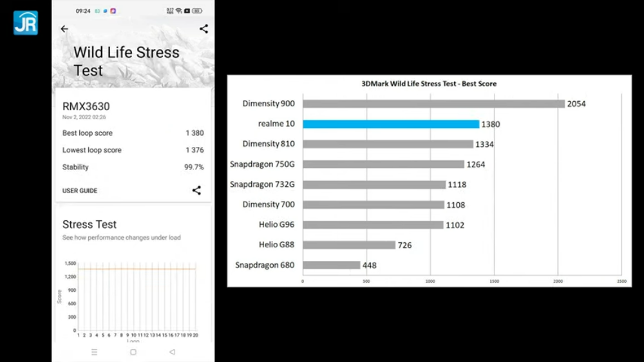644x362 pixels.
Task: Select the Best loop score row
Action: pyautogui.click(x=133, y=133)
